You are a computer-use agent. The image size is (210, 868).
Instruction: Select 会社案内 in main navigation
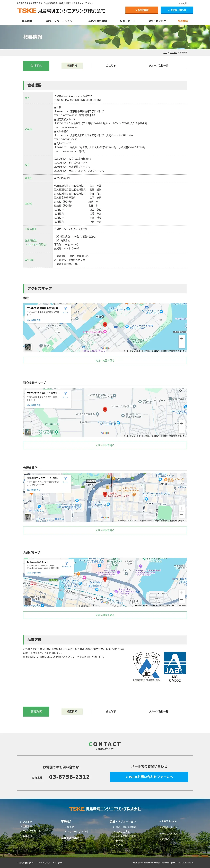183,21
